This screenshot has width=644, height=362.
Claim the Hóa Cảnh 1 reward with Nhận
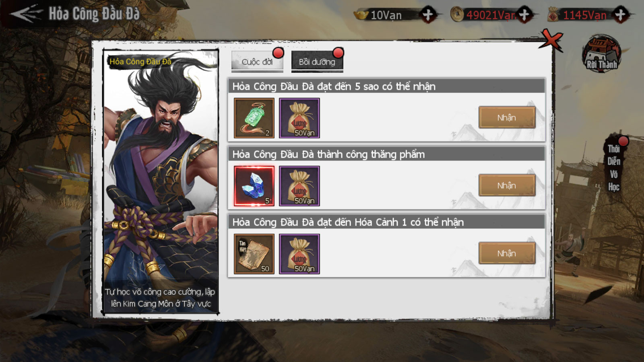pos(507,253)
